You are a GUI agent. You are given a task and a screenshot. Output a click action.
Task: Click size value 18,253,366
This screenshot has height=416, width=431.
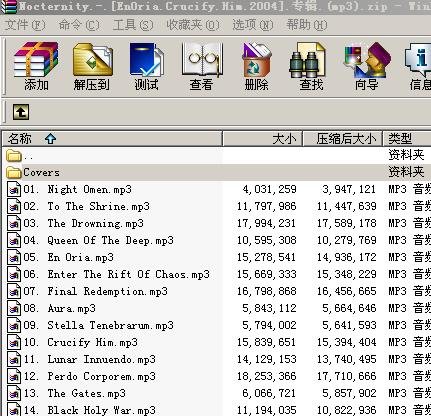(266, 376)
